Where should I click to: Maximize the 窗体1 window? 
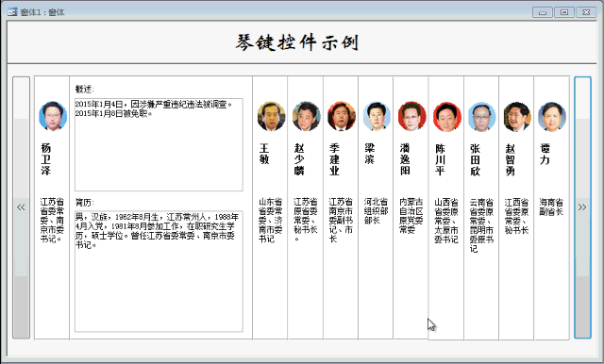tap(564, 12)
